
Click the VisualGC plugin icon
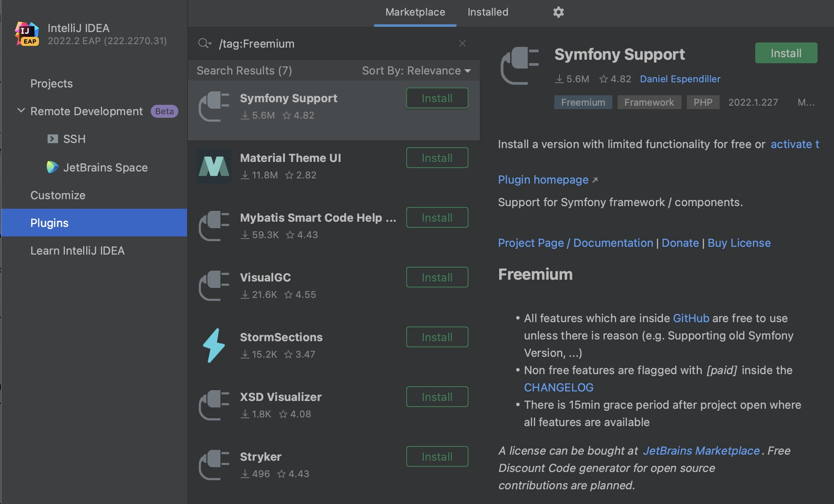tap(214, 286)
